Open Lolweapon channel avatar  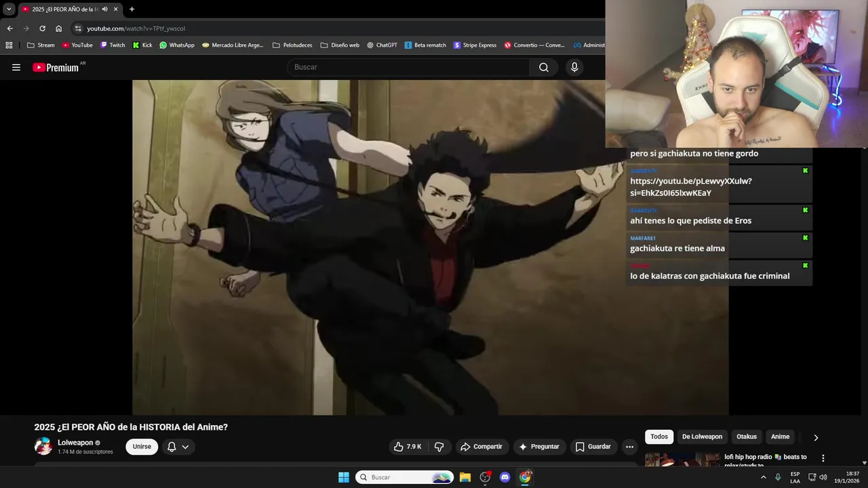(43, 446)
